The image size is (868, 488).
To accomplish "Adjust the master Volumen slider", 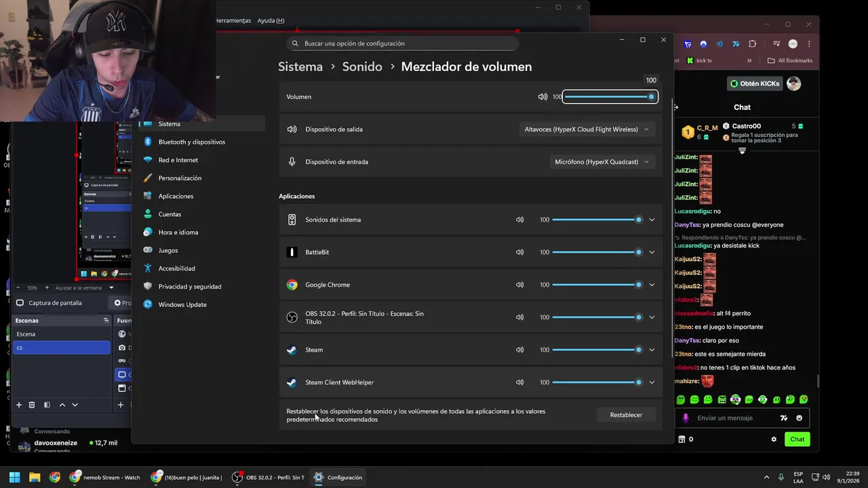I will [x=610, y=97].
